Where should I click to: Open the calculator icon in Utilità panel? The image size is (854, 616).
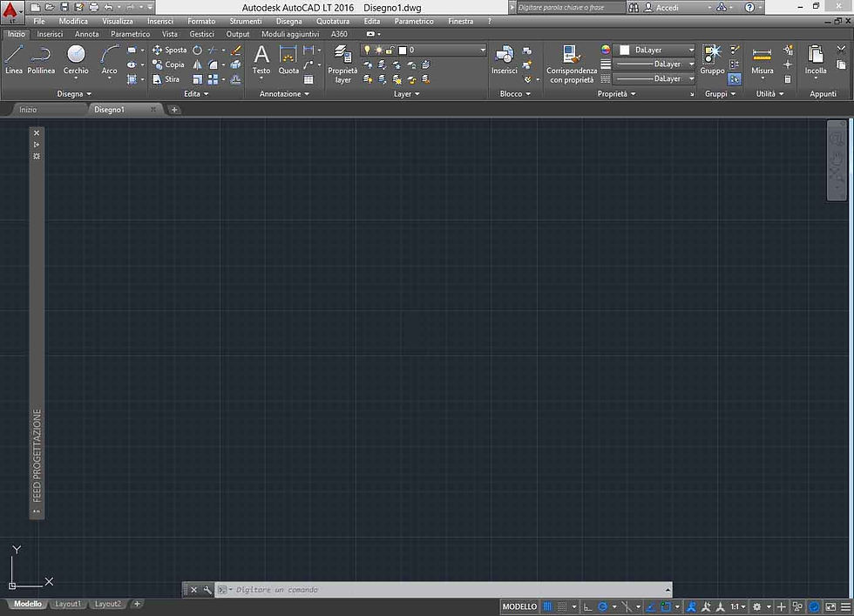tap(788, 79)
